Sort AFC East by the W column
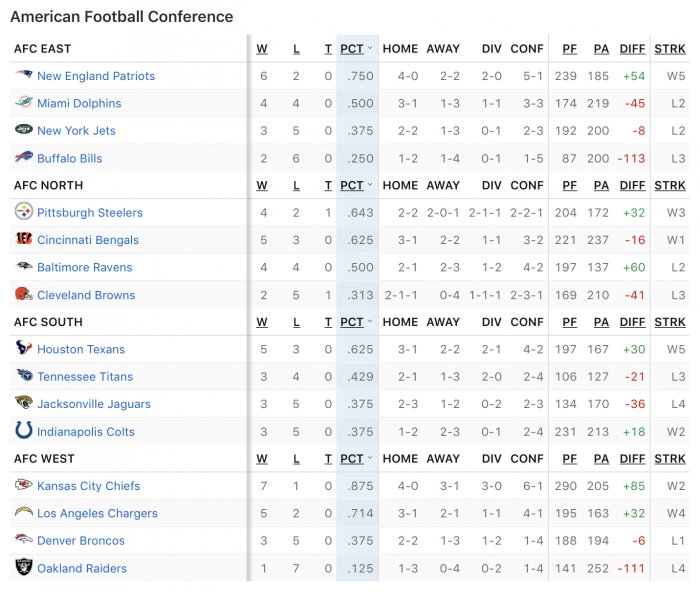The height and width of the screenshot is (592, 700). [x=262, y=49]
